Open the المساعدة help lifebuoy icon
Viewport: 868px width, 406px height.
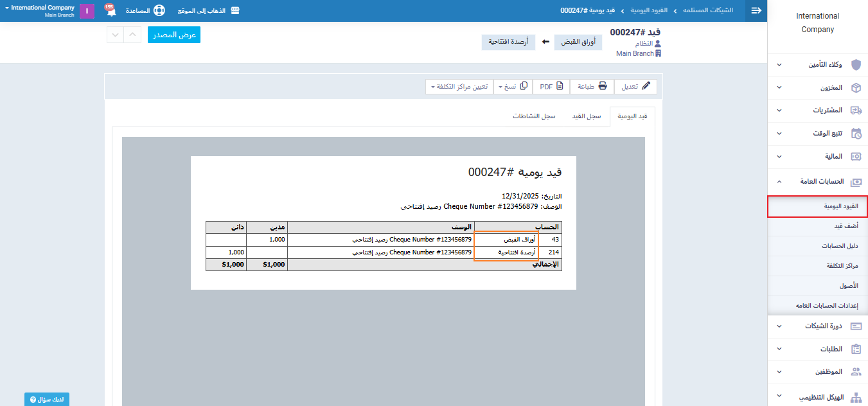pyautogui.click(x=159, y=11)
